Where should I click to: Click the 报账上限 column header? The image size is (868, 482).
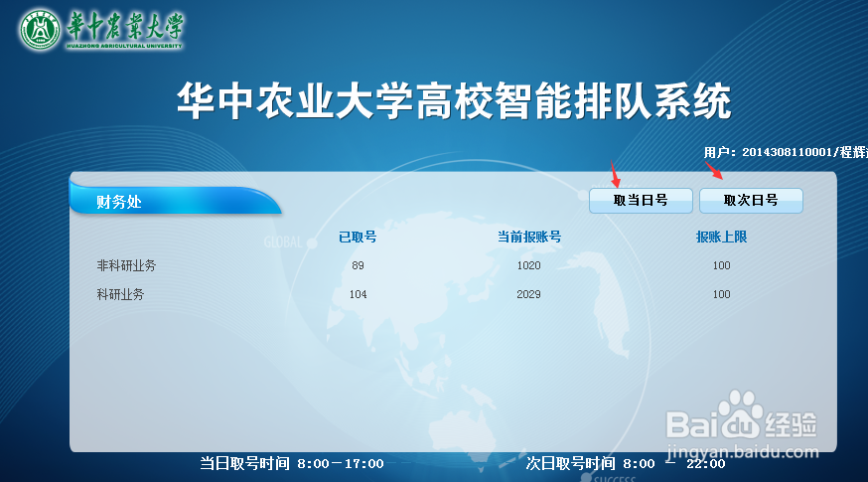point(721,238)
